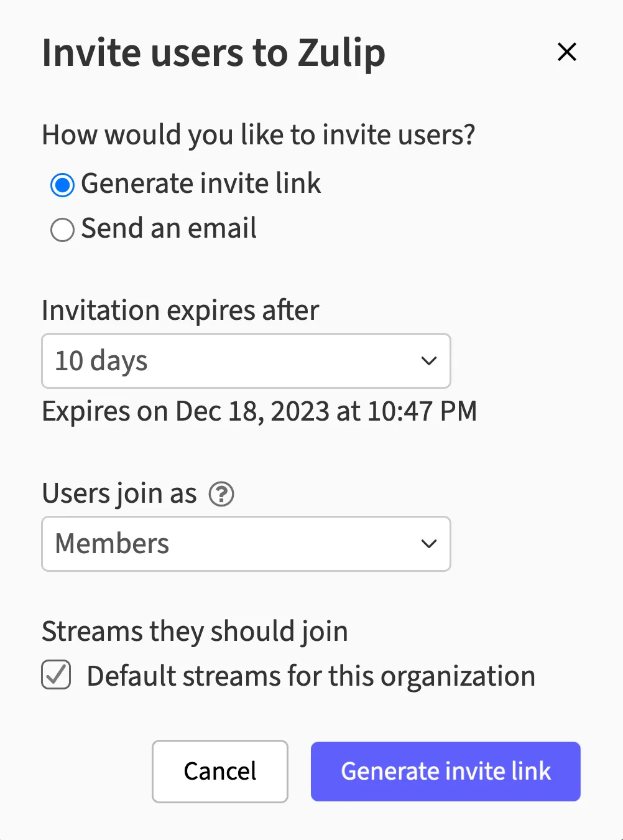Viewport: 623px width, 840px height.
Task: Click the chevron arrow on the Members field
Action: click(429, 544)
